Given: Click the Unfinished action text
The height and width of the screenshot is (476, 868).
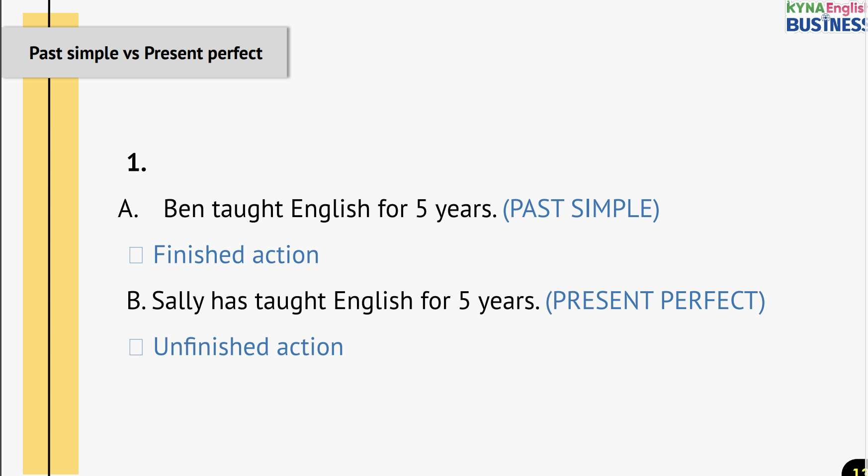Looking at the screenshot, I should (248, 347).
